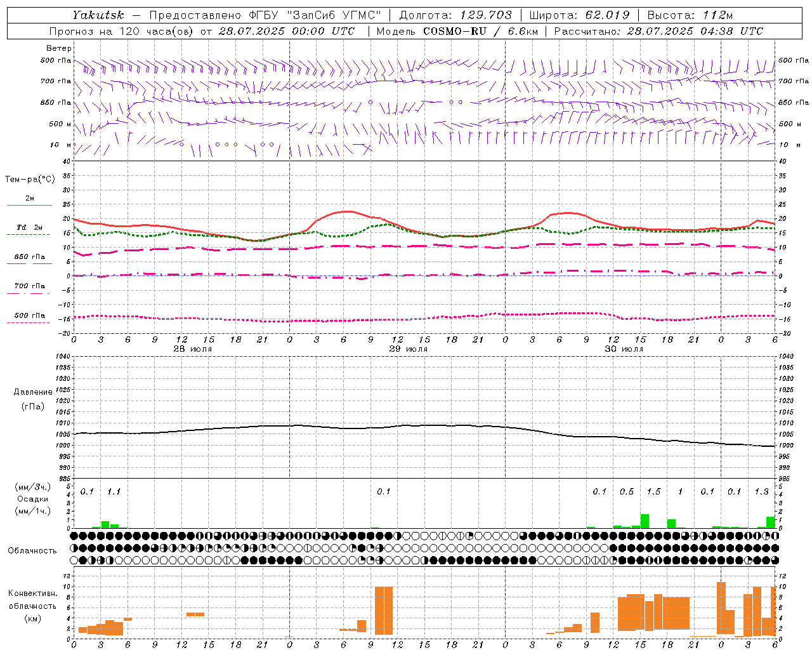Click the Td 2м legend label
Screen dimensions: 812x650
(30, 227)
